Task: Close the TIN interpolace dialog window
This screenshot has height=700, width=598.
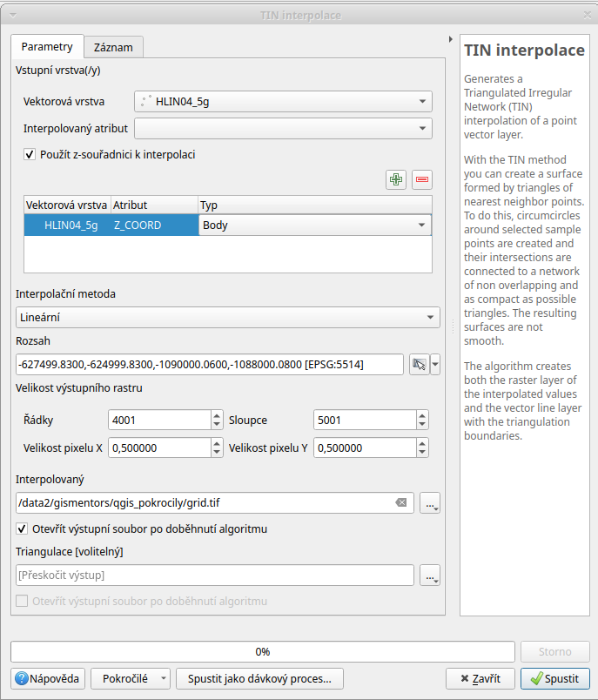Action: pyautogui.click(x=588, y=15)
